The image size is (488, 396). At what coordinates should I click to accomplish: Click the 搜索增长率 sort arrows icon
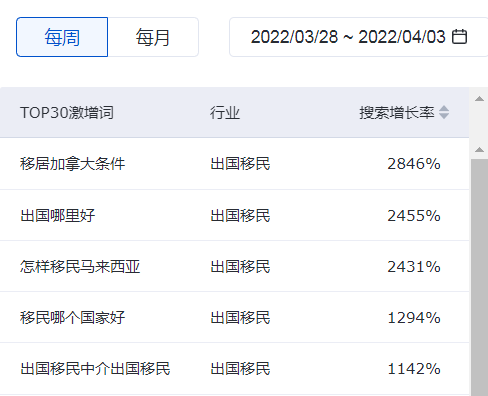[444, 112]
